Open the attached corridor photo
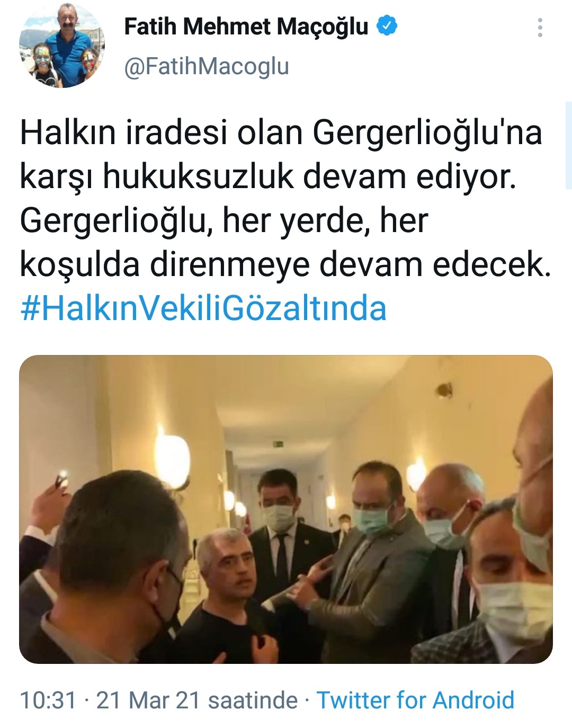The width and height of the screenshot is (572, 728). (x=286, y=509)
